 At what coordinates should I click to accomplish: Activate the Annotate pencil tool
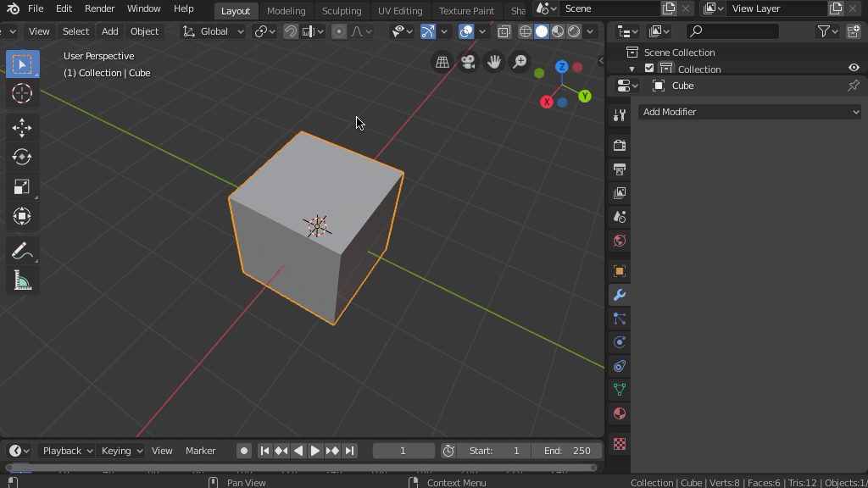[x=22, y=252]
